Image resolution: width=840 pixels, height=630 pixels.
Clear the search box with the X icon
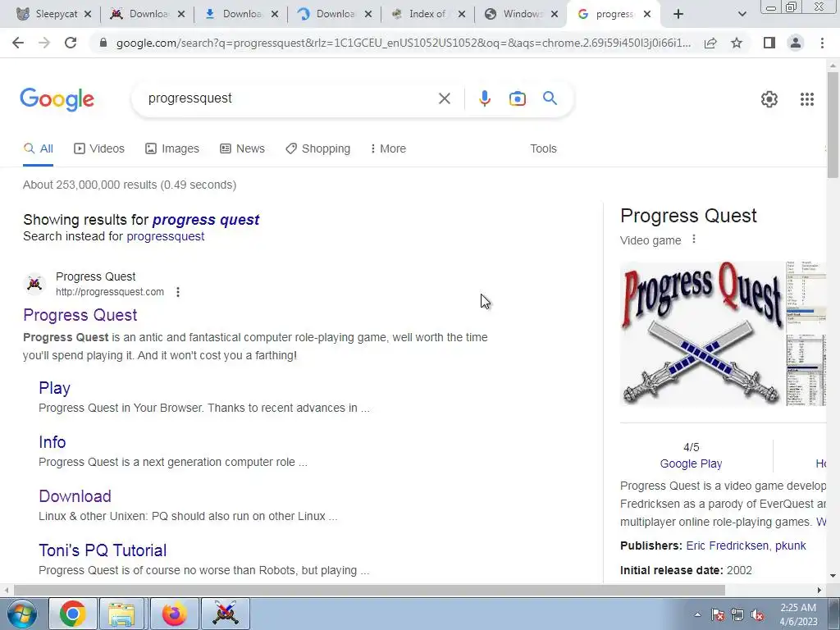(444, 98)
